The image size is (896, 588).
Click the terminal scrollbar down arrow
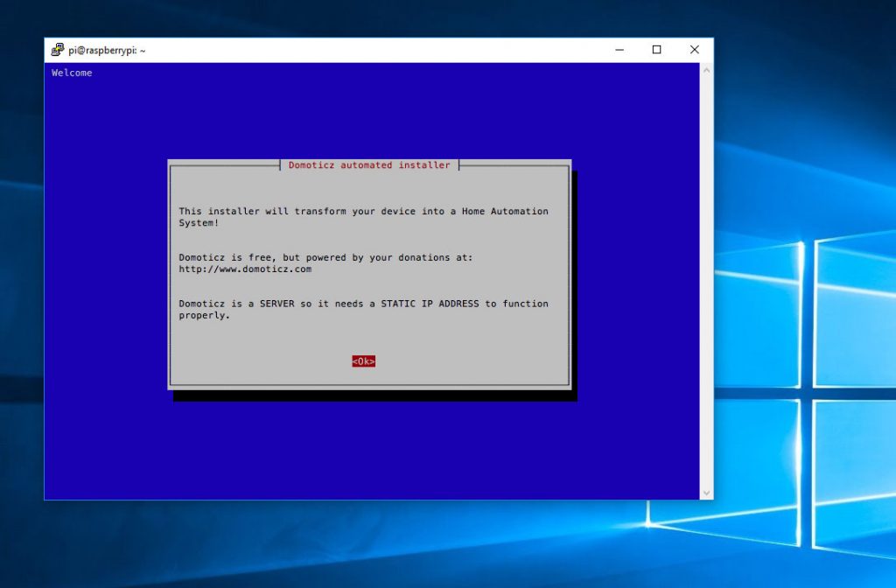[706, 493]
